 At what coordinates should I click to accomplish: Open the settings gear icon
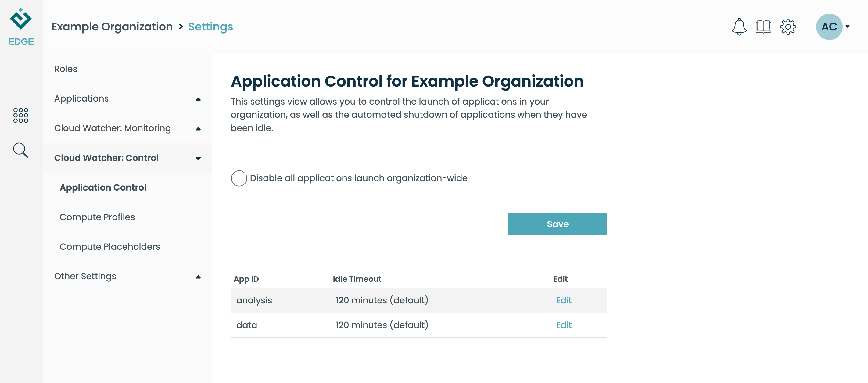[x=788, y=27]
